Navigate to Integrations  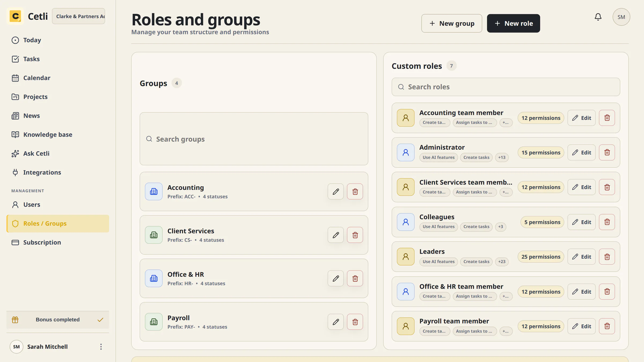[x=58, y=172]
